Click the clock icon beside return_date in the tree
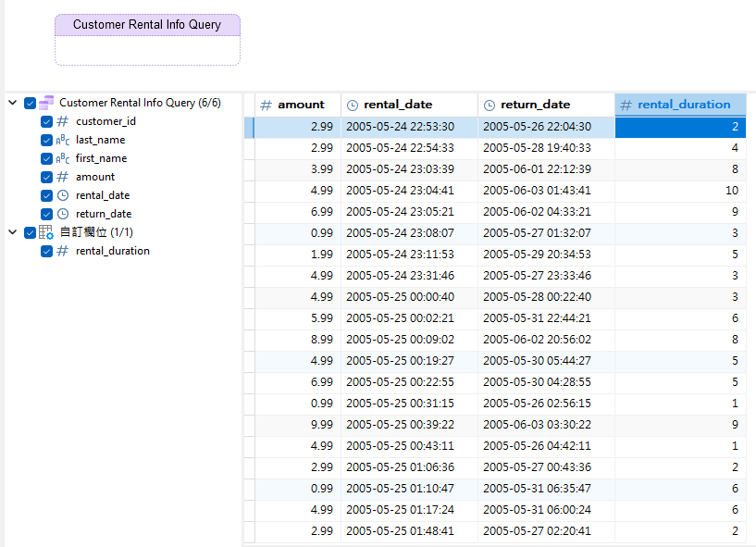Image resolution: width=756 pixels, height=547 pixels. [62, 214]
